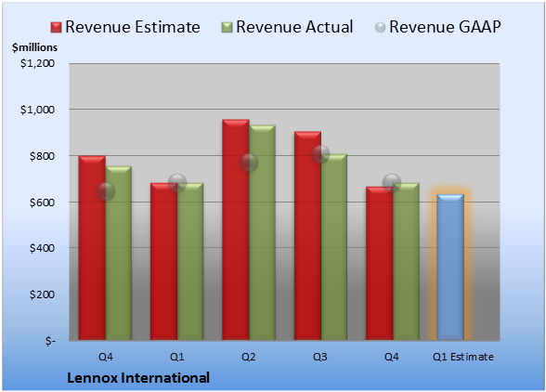Select the 'Revenue GAAP' legend label
Image resolution: width=546 pixels, height=392 pixels.
point(445,27)
